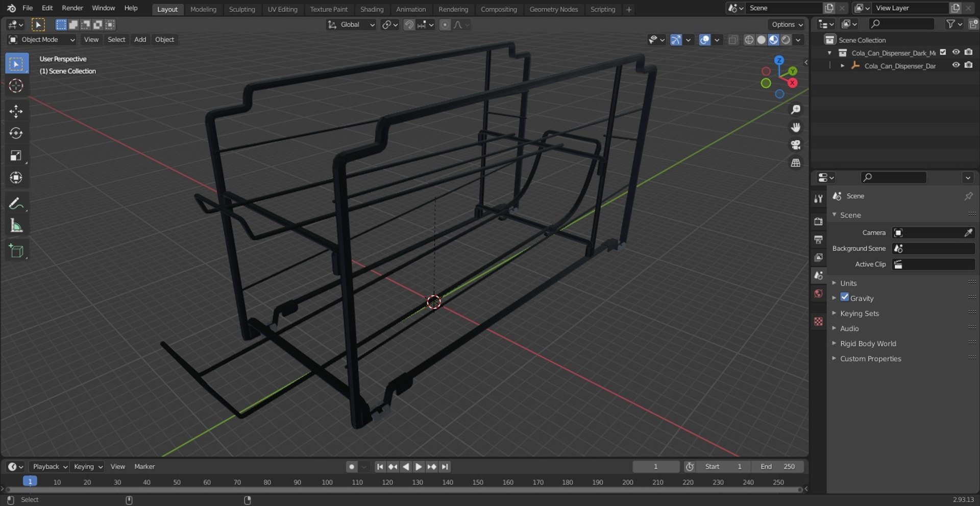Jump to the timeline start frame
The height and width of the screenshot is (506, 980).
pos(380,467)
